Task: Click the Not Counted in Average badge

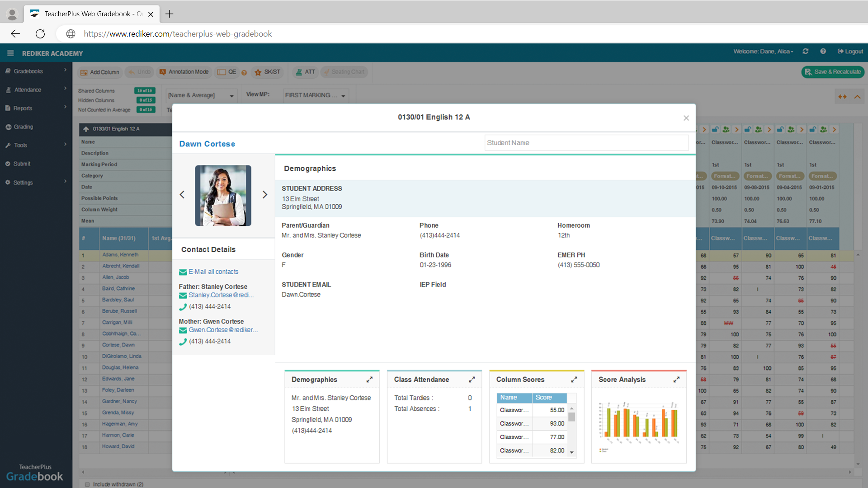Action: pyautogui.click(x=146, y=110)
